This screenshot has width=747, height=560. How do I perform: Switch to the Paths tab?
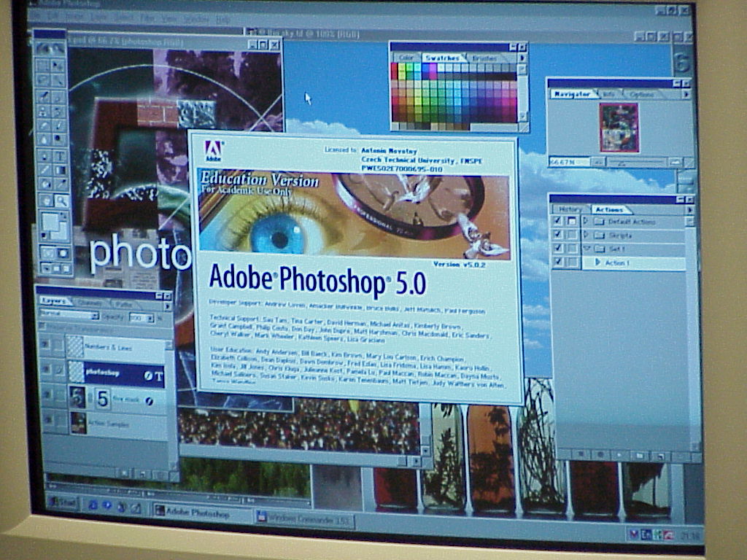(124, 304)
